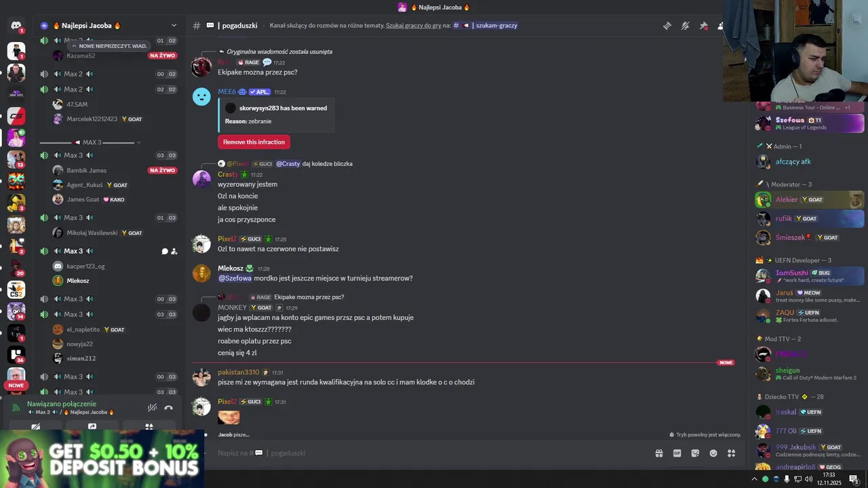Open Discord direct messages home icon
Screen dimensions: 868x488
[16, 26]
